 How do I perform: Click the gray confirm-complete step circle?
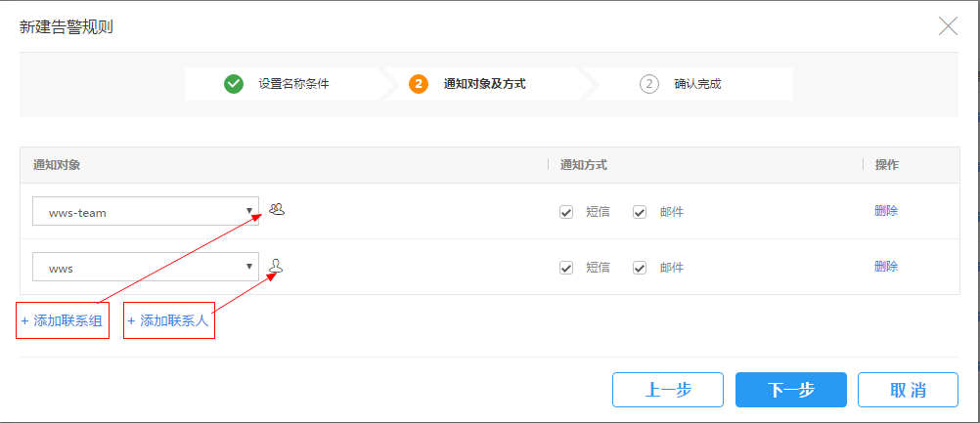click(649, 84)
